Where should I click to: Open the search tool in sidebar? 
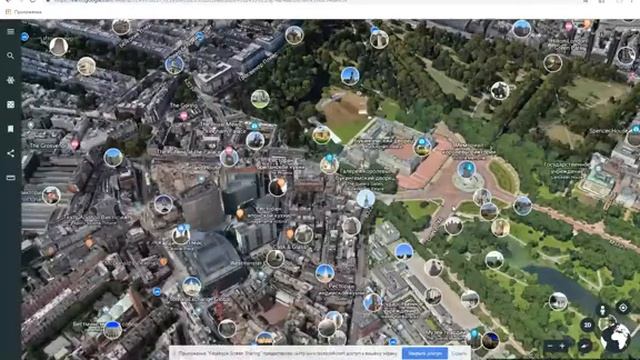tap(11, 56)
